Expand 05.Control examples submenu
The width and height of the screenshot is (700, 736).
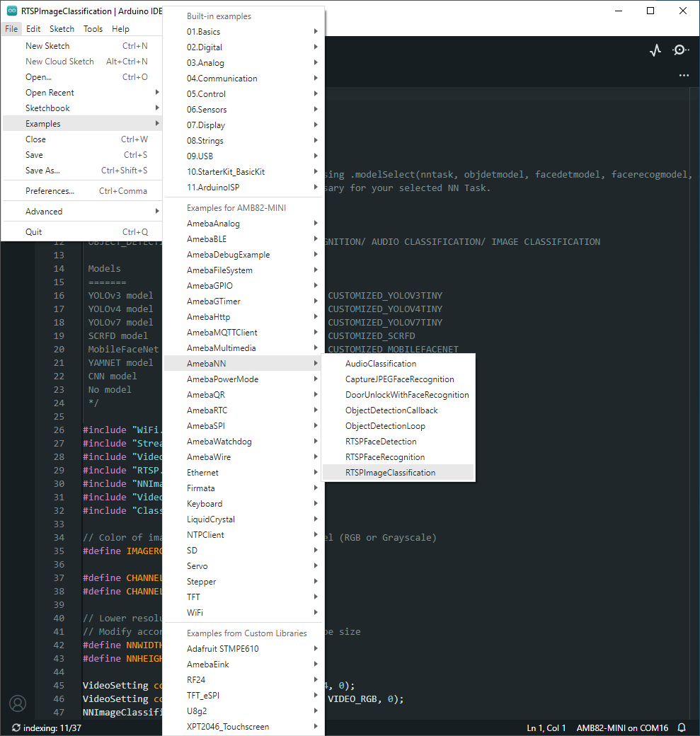coord(243,93)
